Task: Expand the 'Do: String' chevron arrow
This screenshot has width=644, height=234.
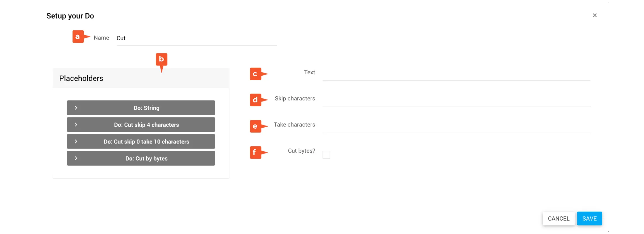Action: point(76,108)
